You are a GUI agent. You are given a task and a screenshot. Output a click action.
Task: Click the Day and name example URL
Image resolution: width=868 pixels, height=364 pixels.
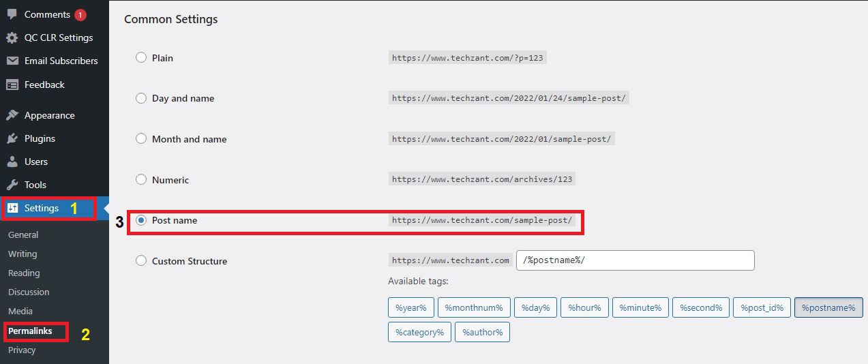point(509,98)
